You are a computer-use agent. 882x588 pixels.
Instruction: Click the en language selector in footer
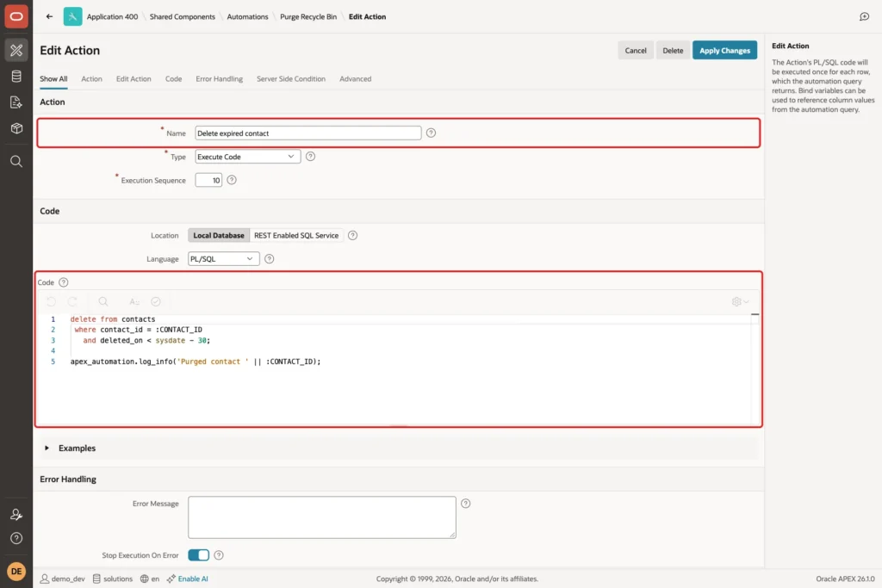pyautogui.click(x=150, y=579)
